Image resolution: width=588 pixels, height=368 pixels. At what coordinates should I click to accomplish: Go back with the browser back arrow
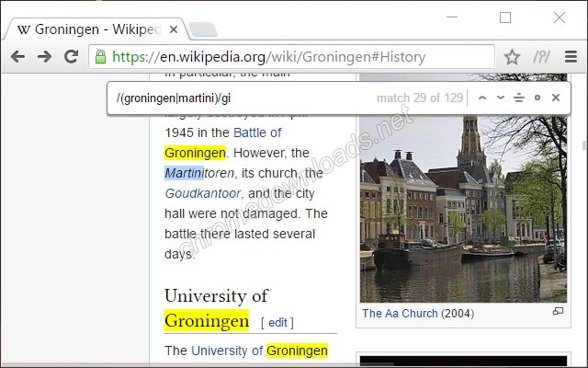tap(17, 57)
